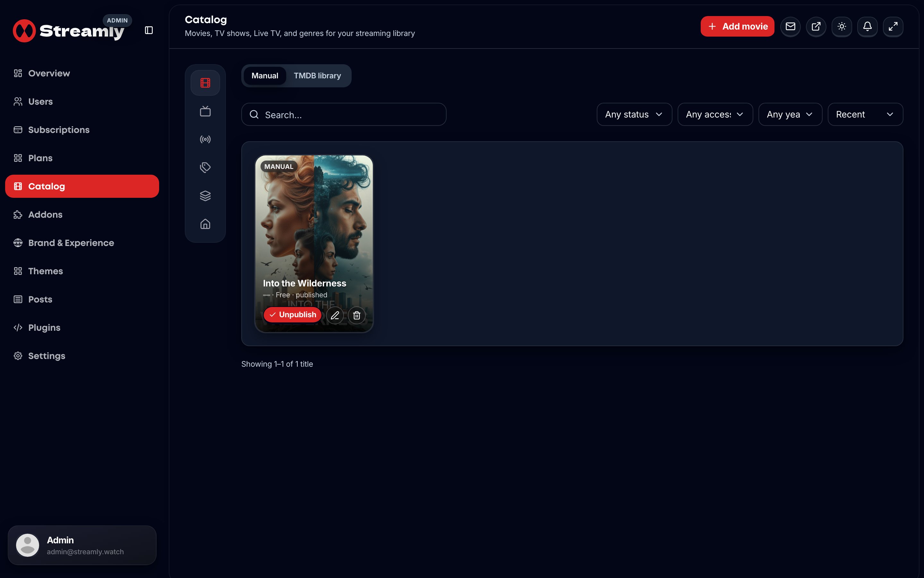The width and height of the screenshot is (924, 578).
Task: Select Catalog in sidebar
Action: [82, 186]
